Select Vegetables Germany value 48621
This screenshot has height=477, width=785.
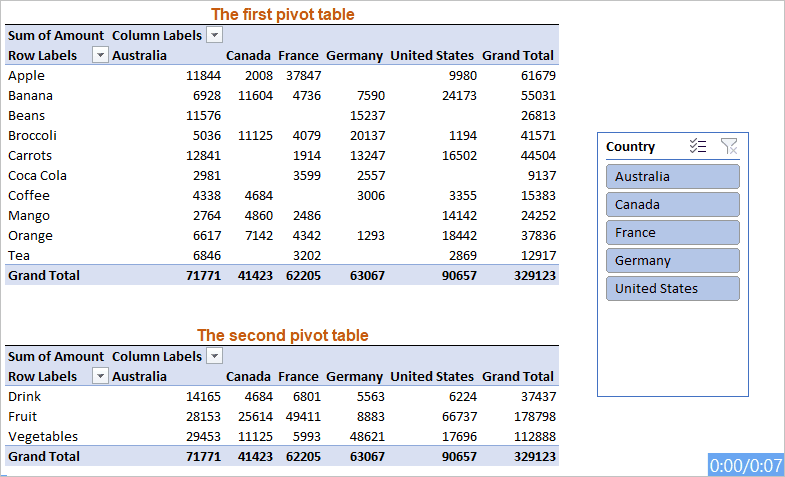click(367, 436)
